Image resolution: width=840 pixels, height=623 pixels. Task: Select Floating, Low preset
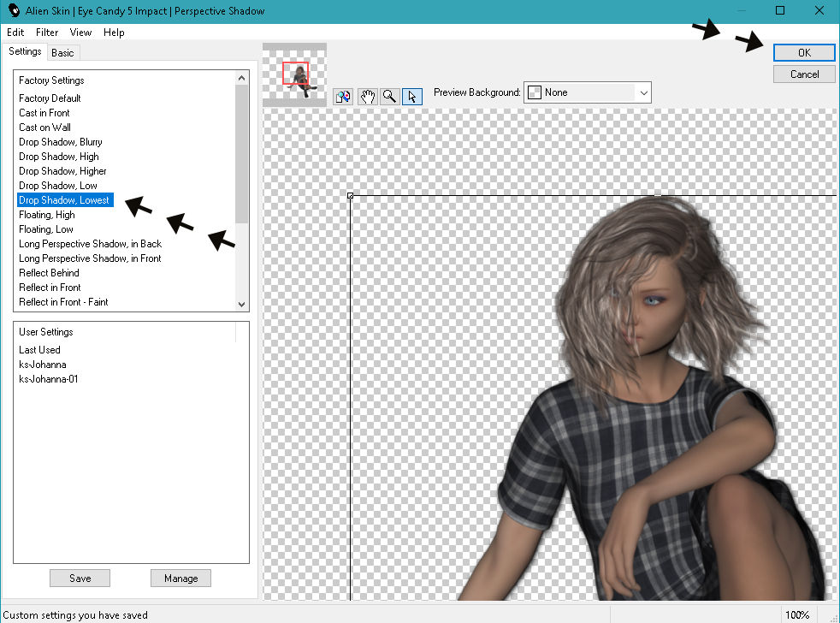[x=46, y=229]
